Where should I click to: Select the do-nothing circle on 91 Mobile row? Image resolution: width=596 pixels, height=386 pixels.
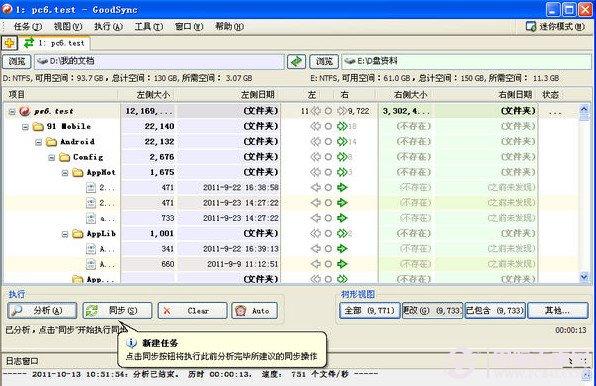[x=328, y=126]
